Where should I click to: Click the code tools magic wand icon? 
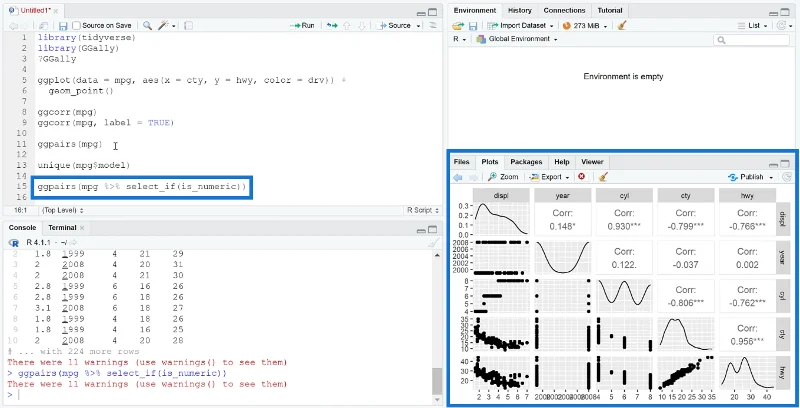164,26
